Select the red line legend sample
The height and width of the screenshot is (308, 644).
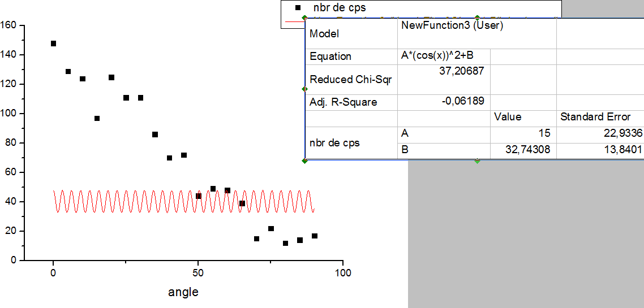(x=294, y=22)
